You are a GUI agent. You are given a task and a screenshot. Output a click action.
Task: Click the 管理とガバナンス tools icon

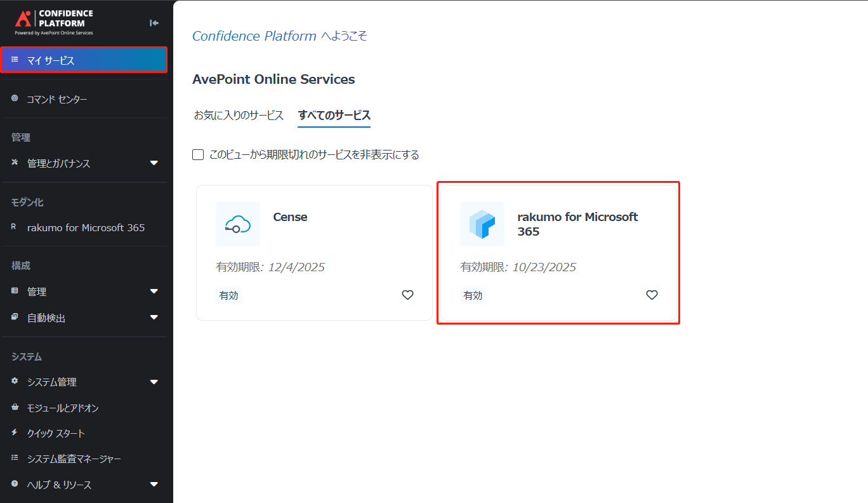15,163
